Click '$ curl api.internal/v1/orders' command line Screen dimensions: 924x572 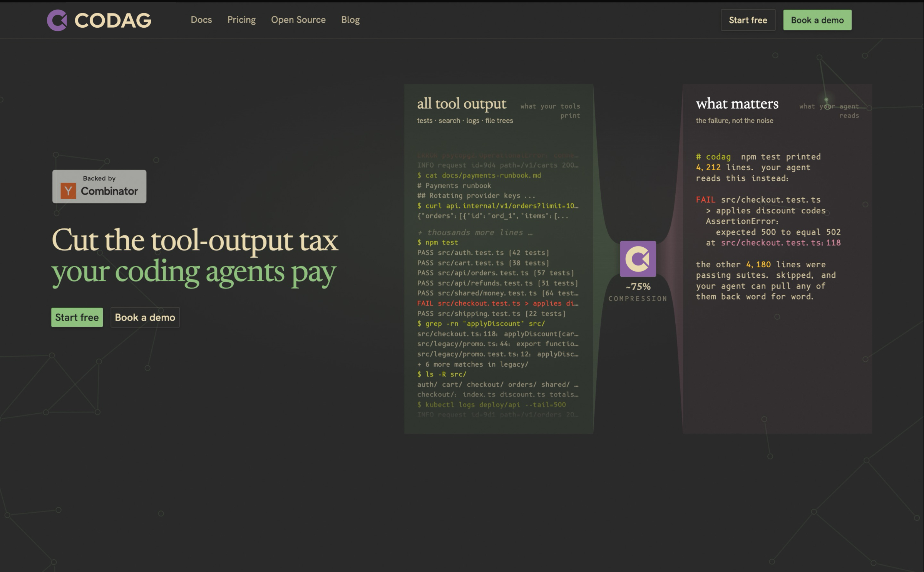coord(498,206)
